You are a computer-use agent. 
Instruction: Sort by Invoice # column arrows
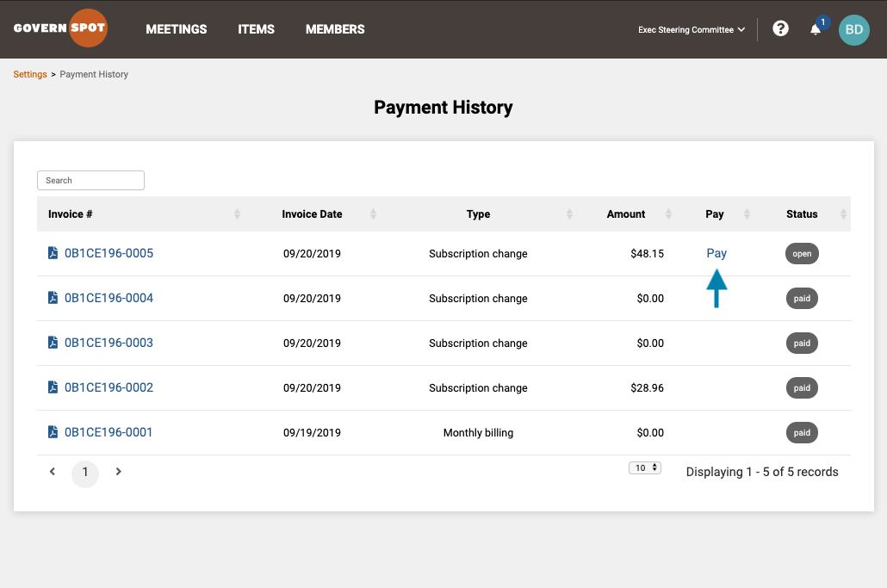pyautogui.click(x=237, y=214)
